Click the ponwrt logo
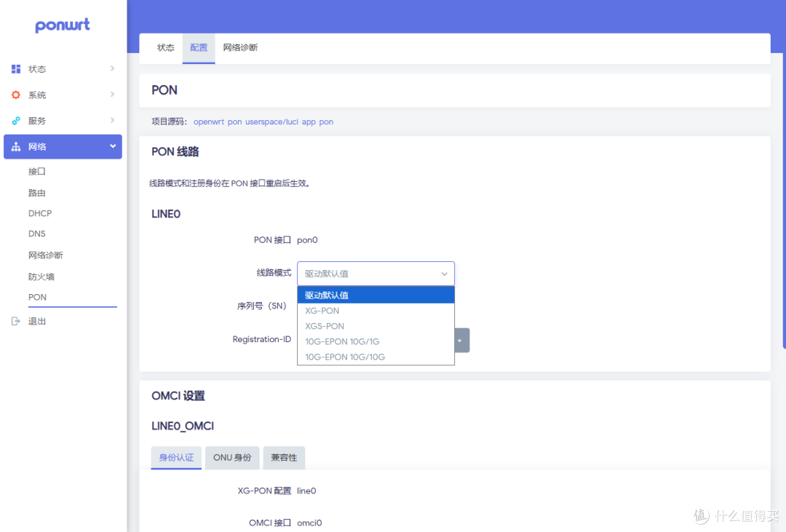Image resolution: width=786 pixels, height=532 pixels. coord(62,25)
